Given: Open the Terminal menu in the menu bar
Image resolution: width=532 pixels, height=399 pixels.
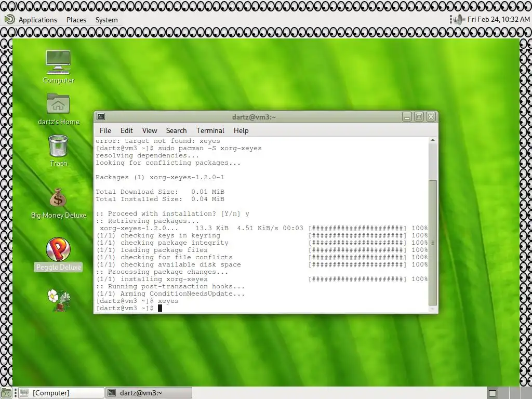Looking at the screenshot, I should 210,130.
